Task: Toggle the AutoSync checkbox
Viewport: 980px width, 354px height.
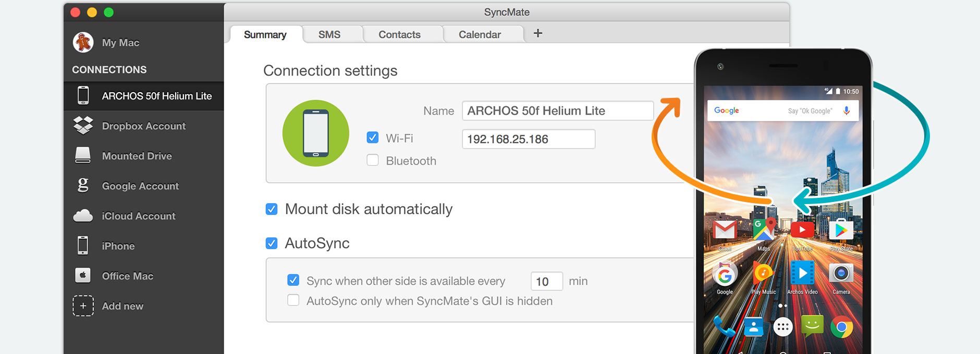Action: [x=272, y=243]
